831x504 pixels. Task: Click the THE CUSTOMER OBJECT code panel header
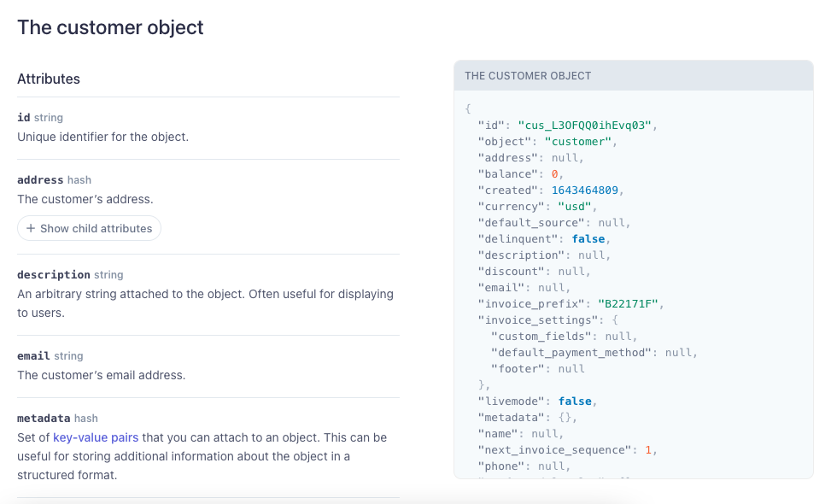click(634, 76)
